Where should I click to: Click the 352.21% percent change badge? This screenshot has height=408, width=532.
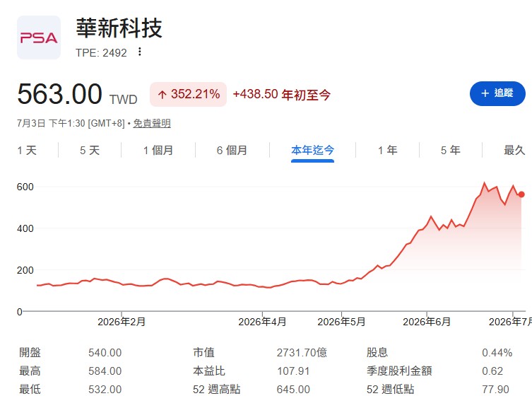[x=189, y=94]
